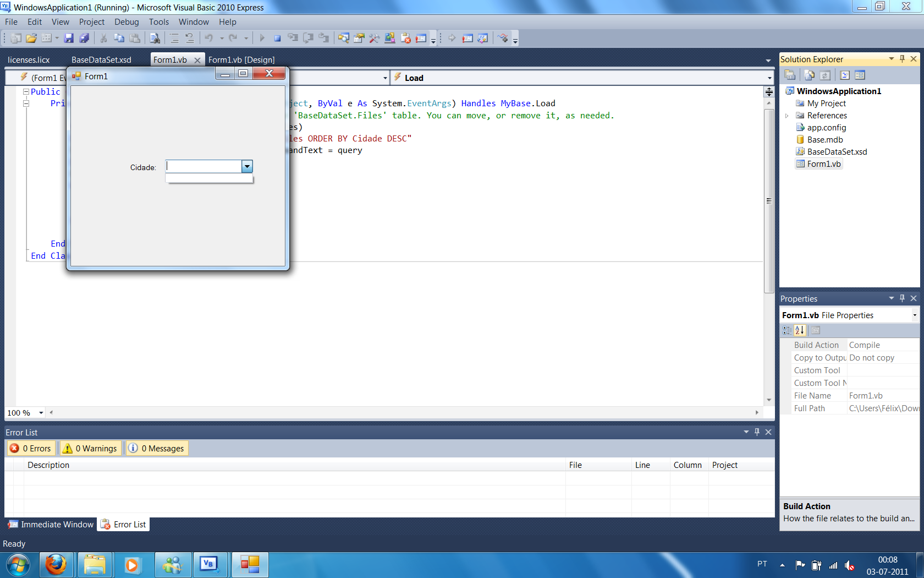Switch to the Form1.vb [Design] tab
Screen dimensions: 924x578
click(x=241, y=59)
